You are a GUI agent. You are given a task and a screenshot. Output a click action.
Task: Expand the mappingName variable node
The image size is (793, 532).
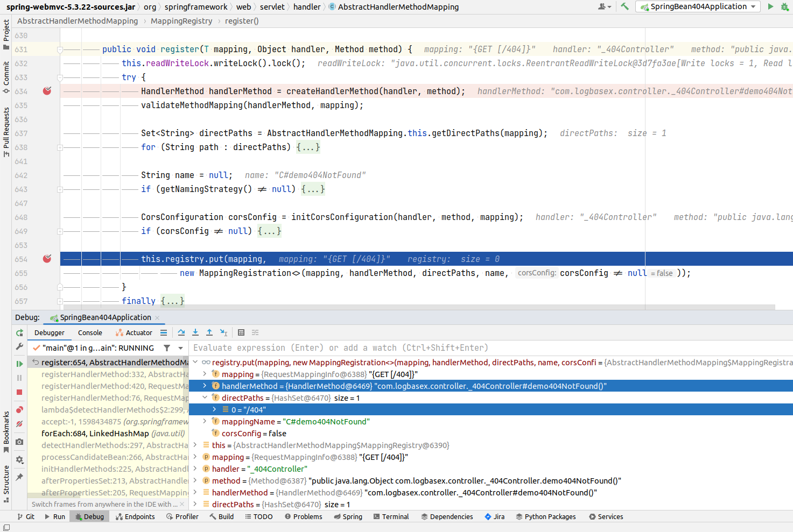coord(205,422)
